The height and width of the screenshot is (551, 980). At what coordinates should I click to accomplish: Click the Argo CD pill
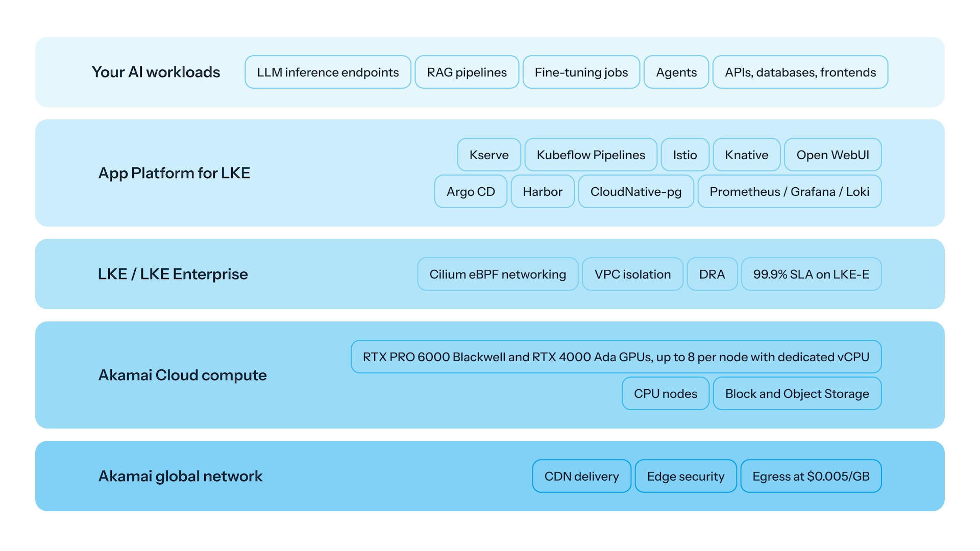tap(471, 191)
